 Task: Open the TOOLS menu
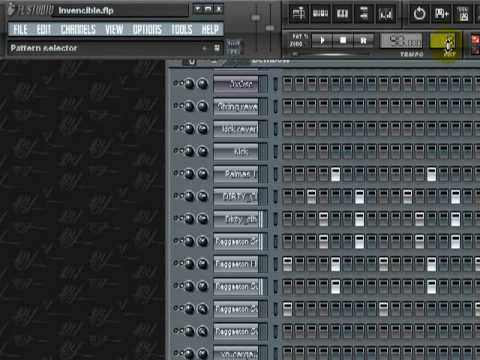point(182,30)
